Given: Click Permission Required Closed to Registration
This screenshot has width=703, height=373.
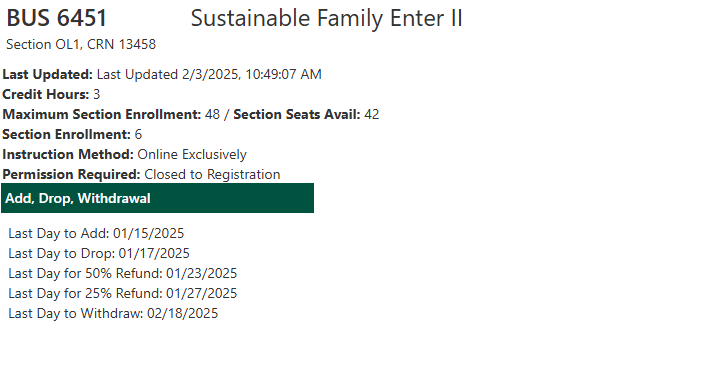Looking at the screenshot, I should (141, 174).
